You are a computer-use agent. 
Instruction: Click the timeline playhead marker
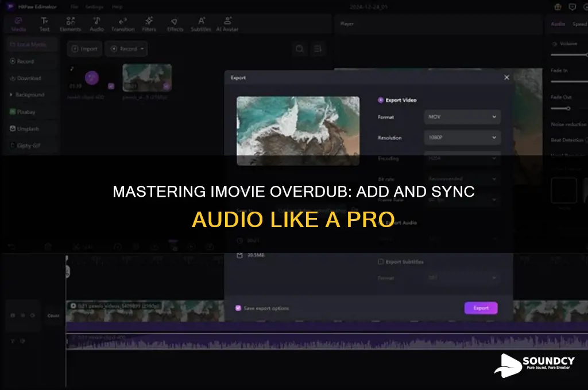67,272
